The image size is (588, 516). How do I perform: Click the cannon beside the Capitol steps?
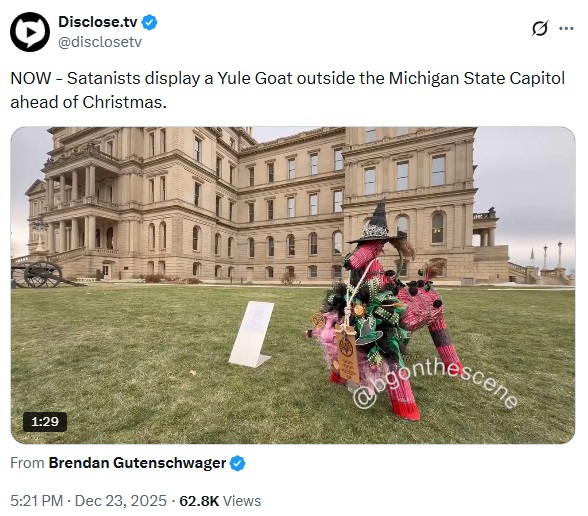point(44,275)
